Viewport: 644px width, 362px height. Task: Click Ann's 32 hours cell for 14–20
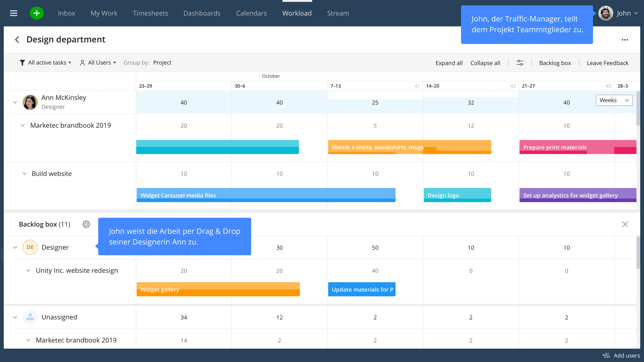click(471, 102)
